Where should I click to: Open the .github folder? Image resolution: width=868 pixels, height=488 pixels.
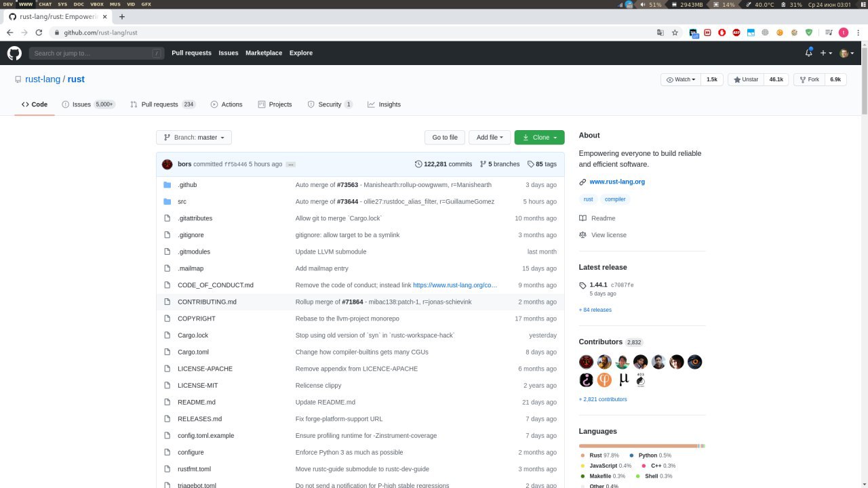[187, 185]
